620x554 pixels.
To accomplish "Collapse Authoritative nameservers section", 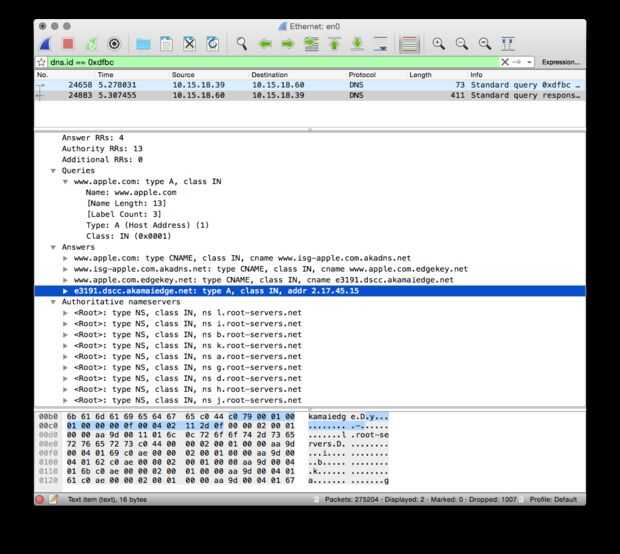I will (53, 302).
